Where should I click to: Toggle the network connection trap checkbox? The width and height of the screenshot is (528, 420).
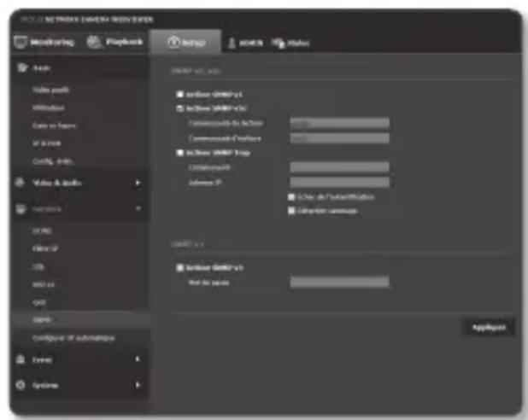[x=291, y=211]
